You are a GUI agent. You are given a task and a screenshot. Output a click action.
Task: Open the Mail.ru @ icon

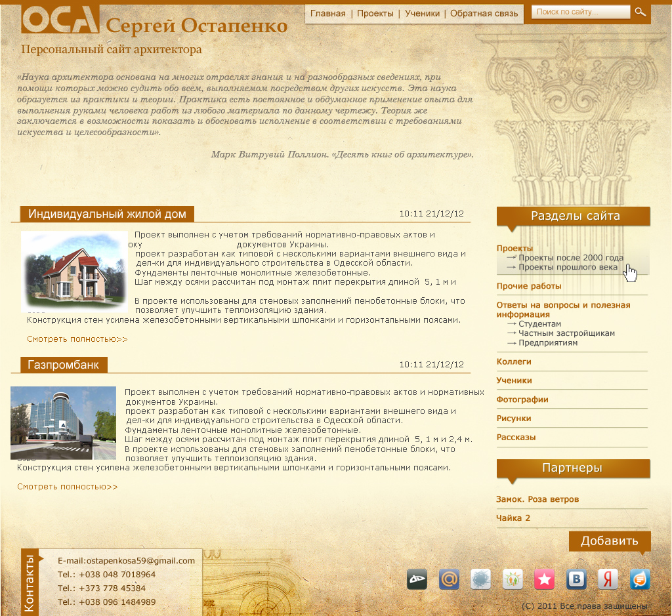449,579
